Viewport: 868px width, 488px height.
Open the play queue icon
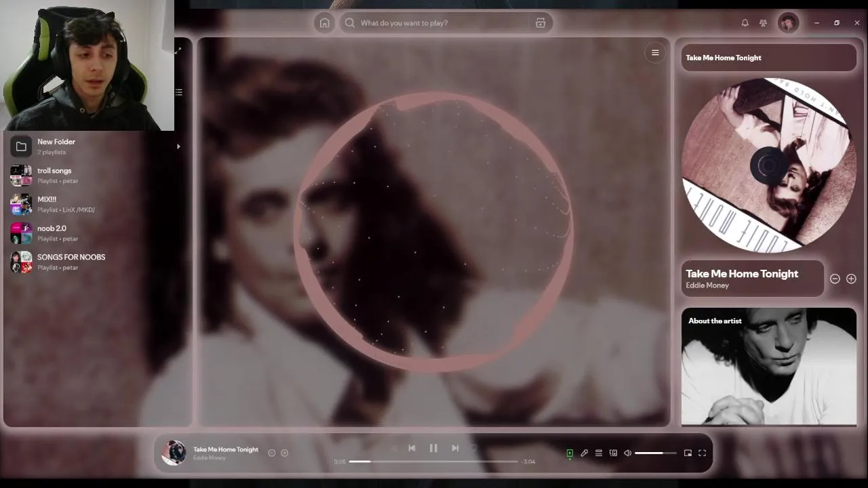(x=599, y=453)
